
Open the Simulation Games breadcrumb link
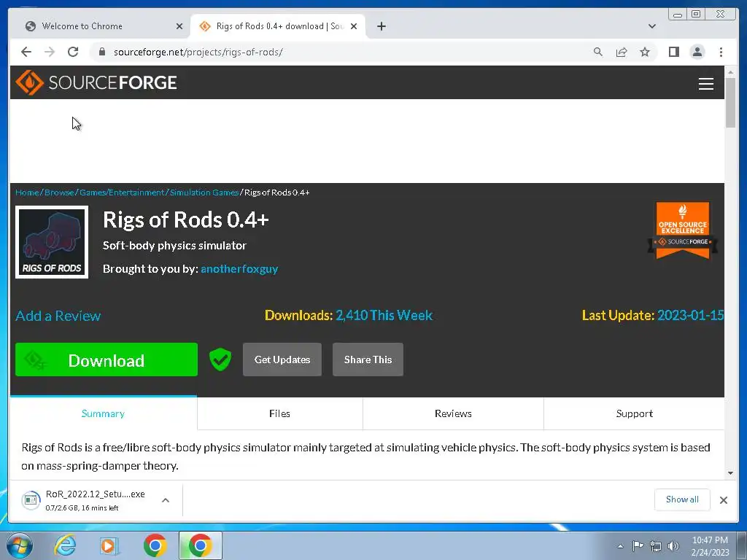pyautogui.click(x=204, y=192)
